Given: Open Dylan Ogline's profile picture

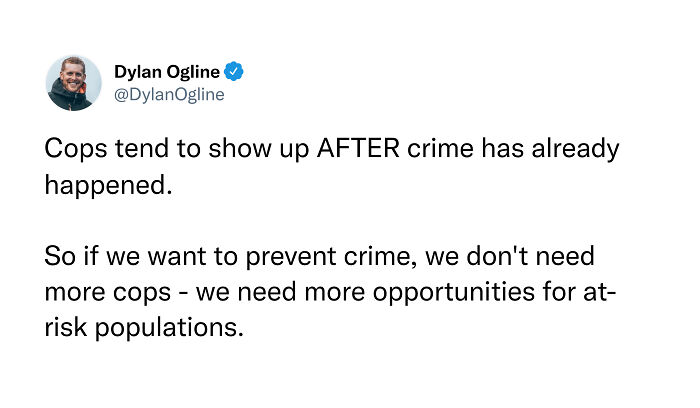Looking at the screenshot, I should [x=74, y=83].
